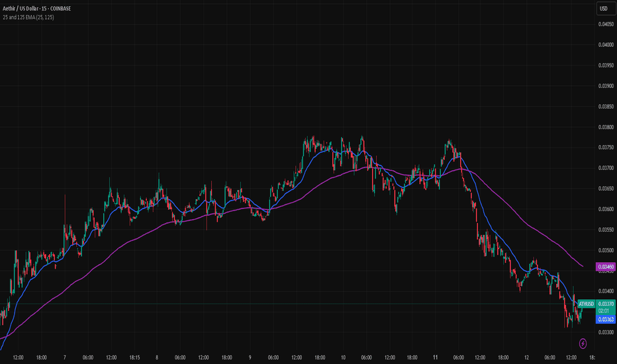Click the 02:01 candle countdown timer
Viewport: 617px width, 364px height.
pos(603,311)
